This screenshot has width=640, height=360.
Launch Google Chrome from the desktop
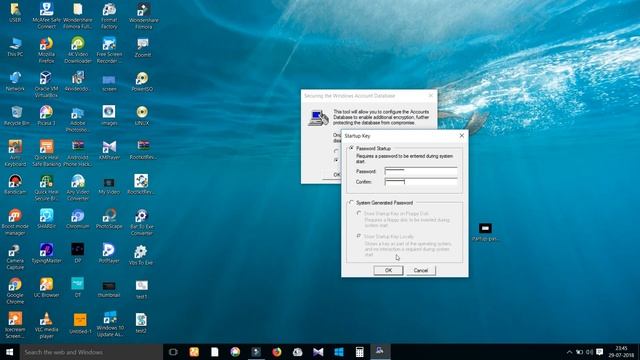(15, 290)
